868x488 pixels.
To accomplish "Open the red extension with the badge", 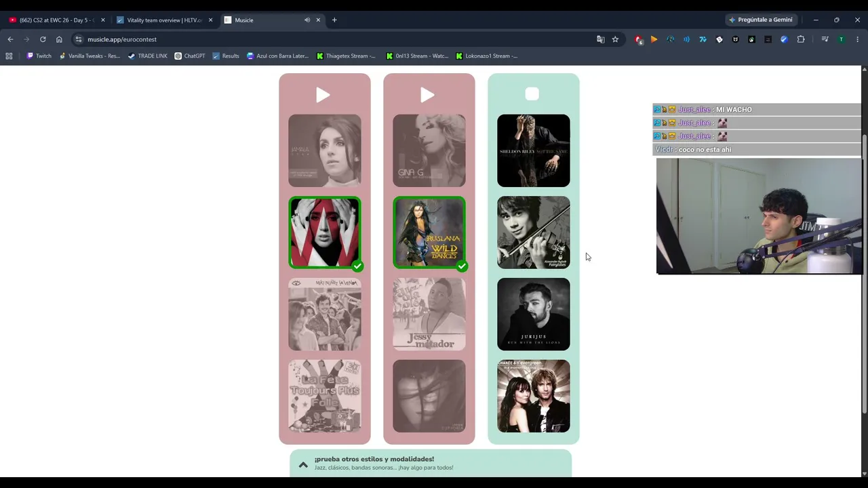I will tap(638, 39).
